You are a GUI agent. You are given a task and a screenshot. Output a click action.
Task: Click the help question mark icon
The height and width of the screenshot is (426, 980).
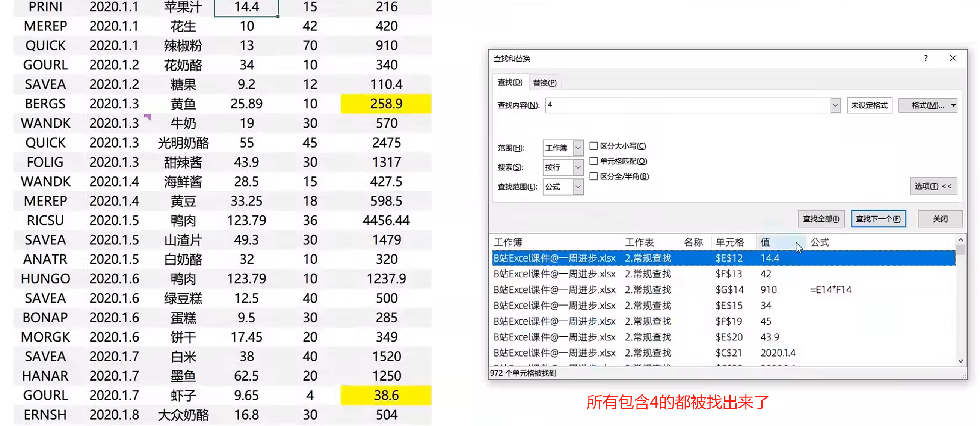click(926, 58)
